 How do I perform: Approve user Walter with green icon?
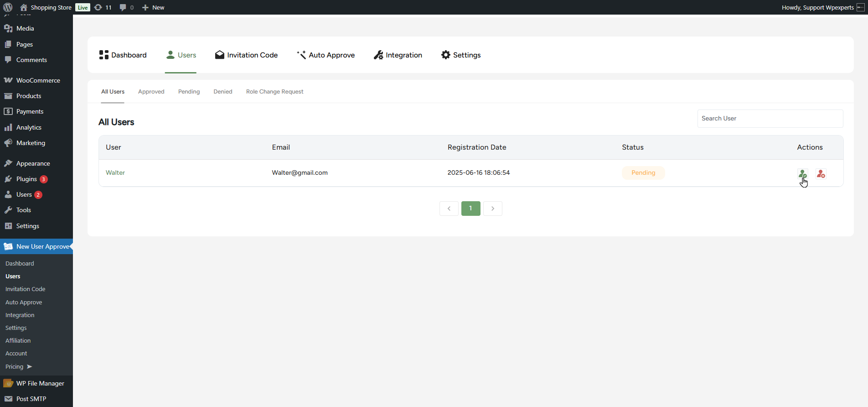click(802, 174)
